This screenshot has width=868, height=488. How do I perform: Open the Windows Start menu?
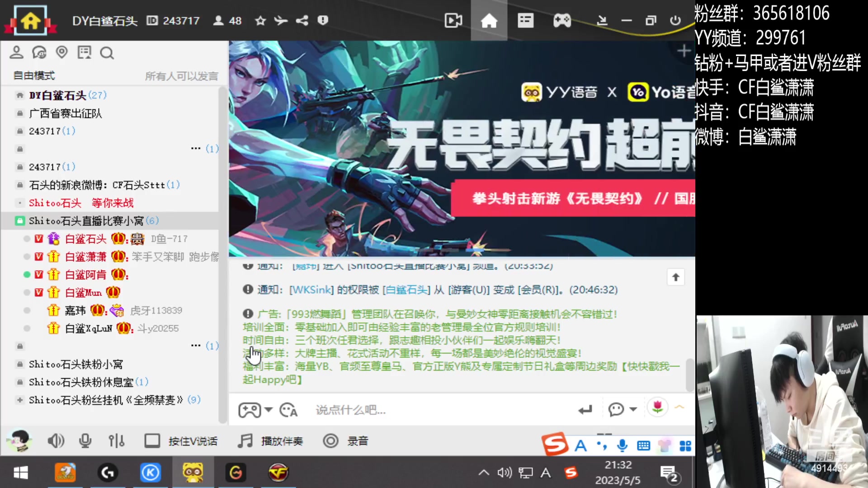point(21,473)
